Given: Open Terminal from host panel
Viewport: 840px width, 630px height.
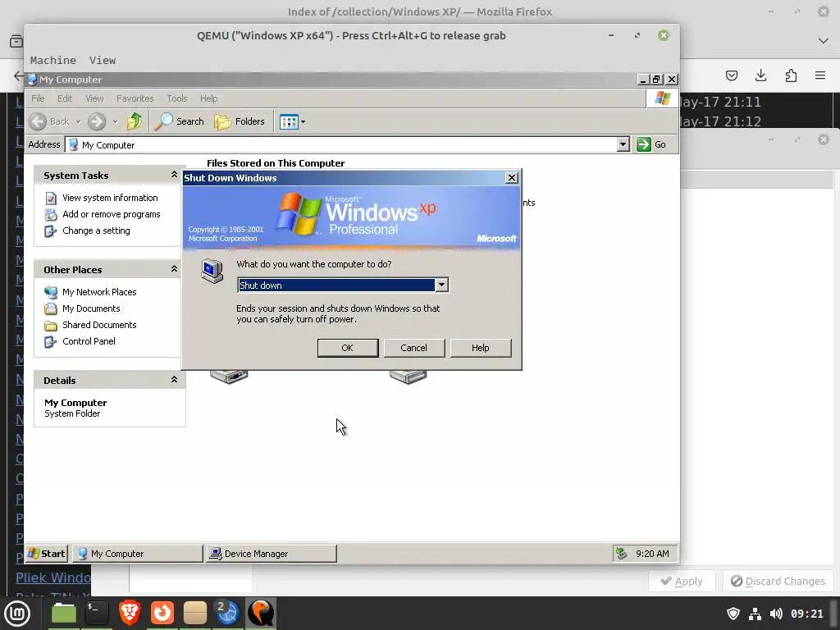Looking at the screenshot, I should (x=97, y=613).
